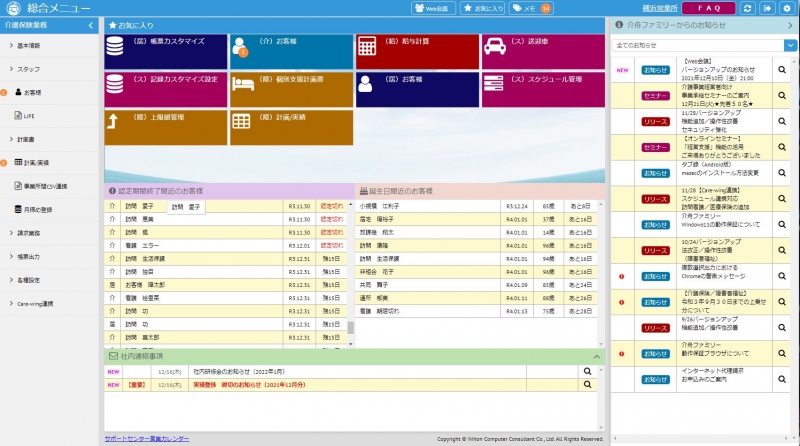Click the refresh icon in the header
Screen dimensions: 800x446
[748, 8]
